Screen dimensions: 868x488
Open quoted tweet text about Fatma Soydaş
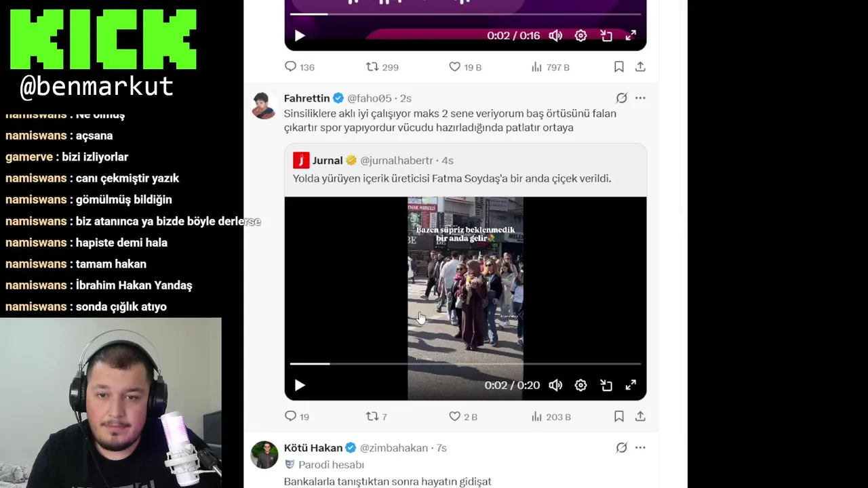[452, 179]
